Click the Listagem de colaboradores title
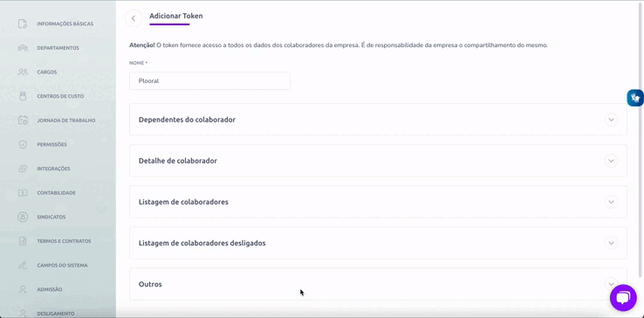This screenshot has width=644, height=318. pos(183,202)
